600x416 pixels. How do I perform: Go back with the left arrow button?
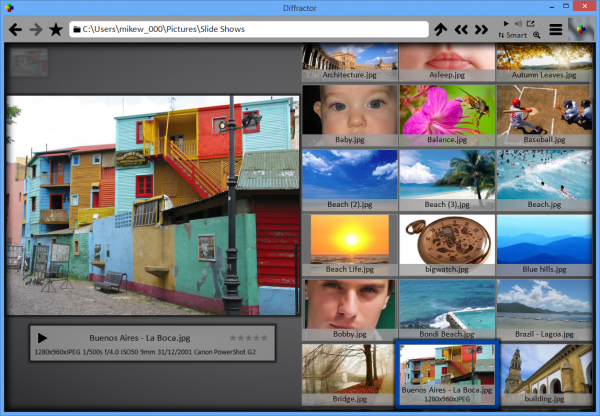click(x=15, y=29)
